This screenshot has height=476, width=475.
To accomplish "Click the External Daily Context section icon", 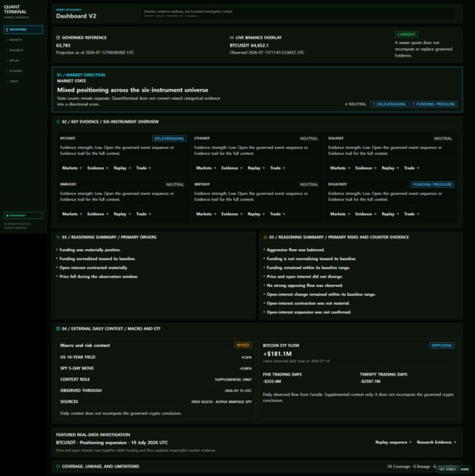I will (x=58, y=328).
